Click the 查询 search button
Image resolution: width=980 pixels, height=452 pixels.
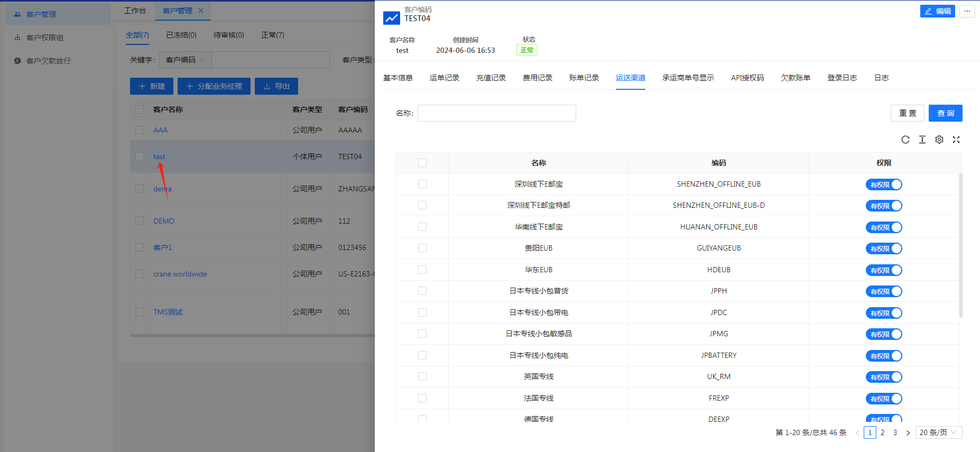[x=946, y=113]
